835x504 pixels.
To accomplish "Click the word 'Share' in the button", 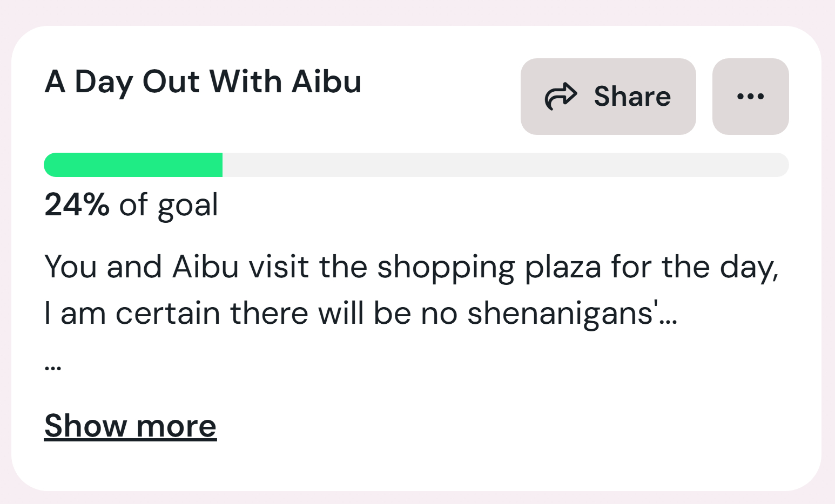I will click(632, 97).
